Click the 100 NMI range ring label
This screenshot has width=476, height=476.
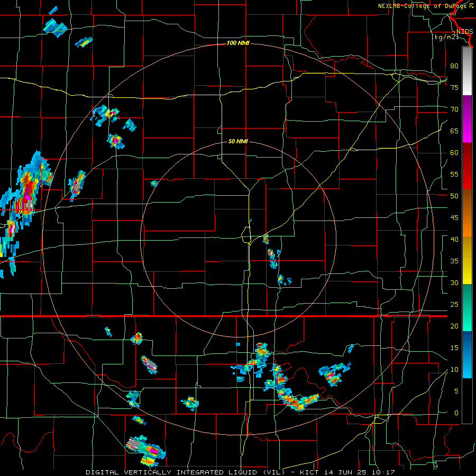click(238, 43)
